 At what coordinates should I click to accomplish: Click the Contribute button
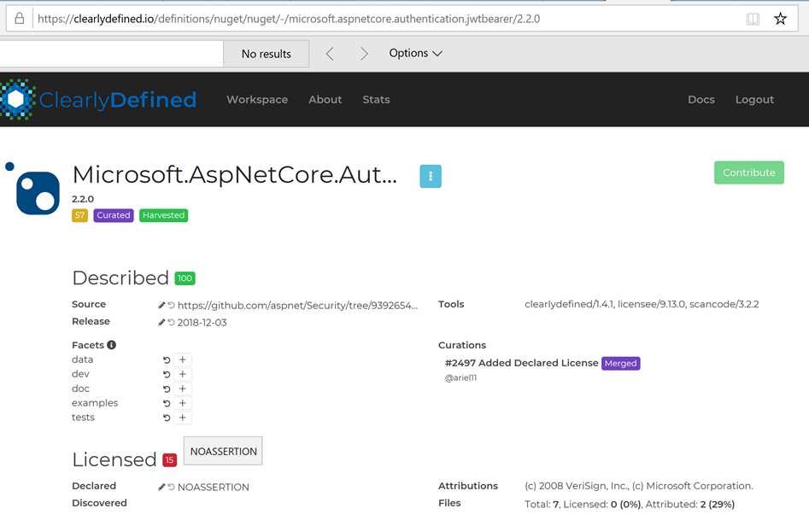(x=748, y=172)
